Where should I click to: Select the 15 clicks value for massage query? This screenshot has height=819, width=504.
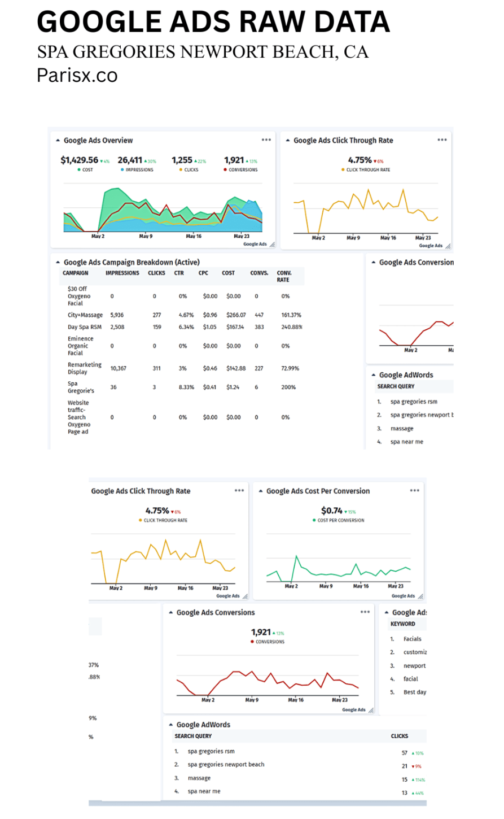tap(405, 780)
